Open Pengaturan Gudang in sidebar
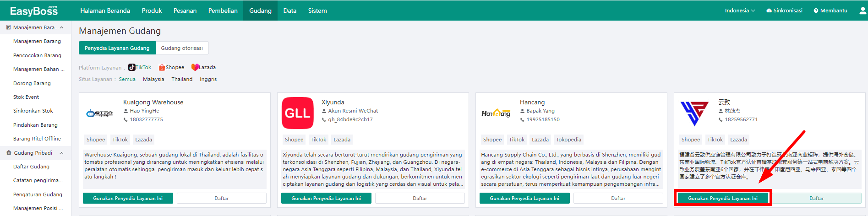Screen dimensions: 868x216 click(38, 194)
